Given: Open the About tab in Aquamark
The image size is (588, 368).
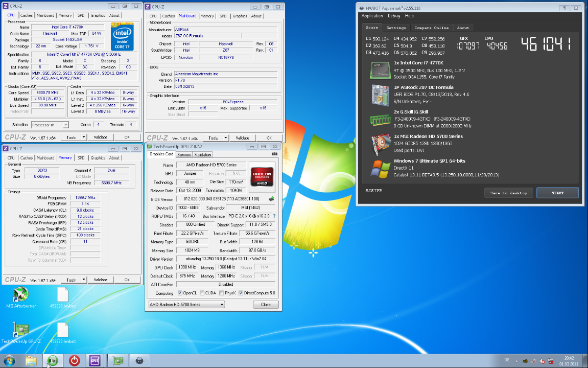Looking at the screenshot, I should point(463,28).
